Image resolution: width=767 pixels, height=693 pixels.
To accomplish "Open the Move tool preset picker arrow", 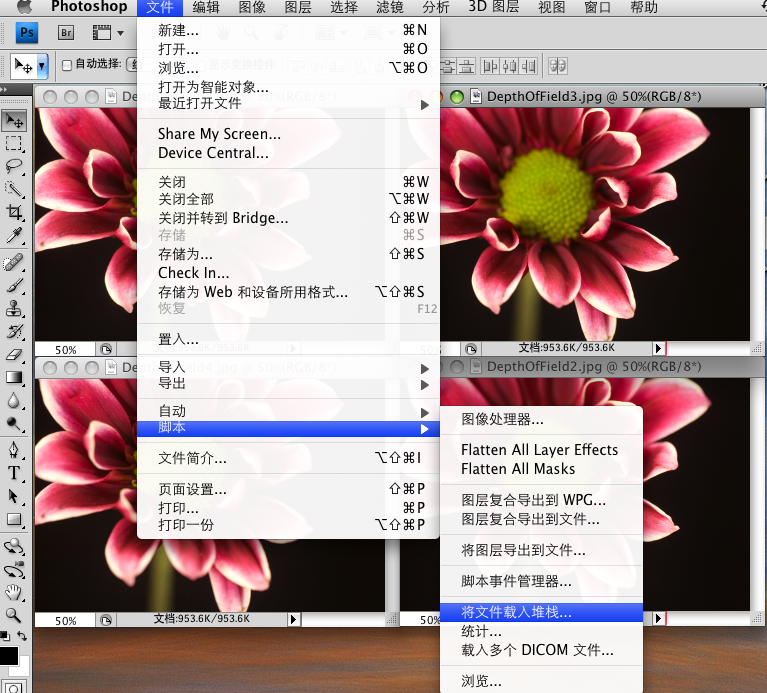I will (x=42, y=66).
